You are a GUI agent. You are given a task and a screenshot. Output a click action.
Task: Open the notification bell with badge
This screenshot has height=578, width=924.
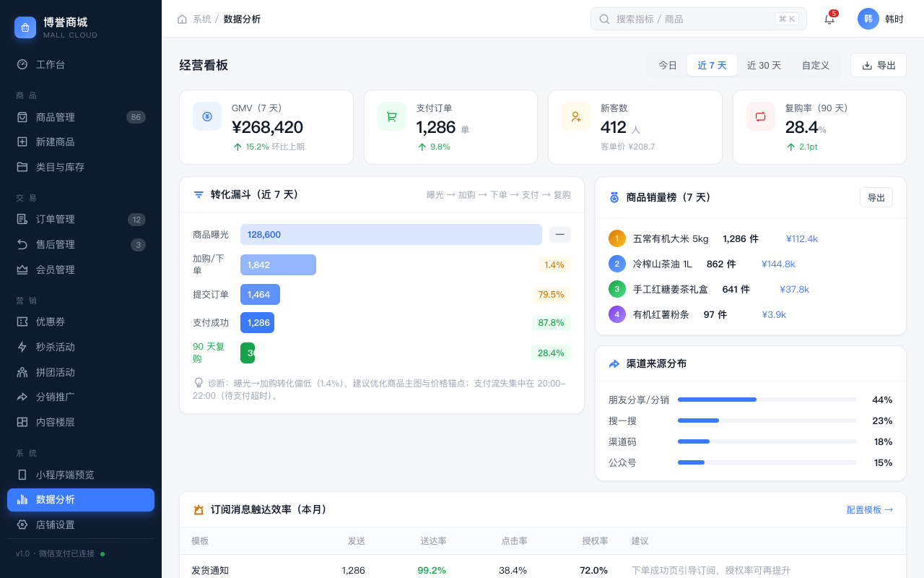[x=829, y=19]
